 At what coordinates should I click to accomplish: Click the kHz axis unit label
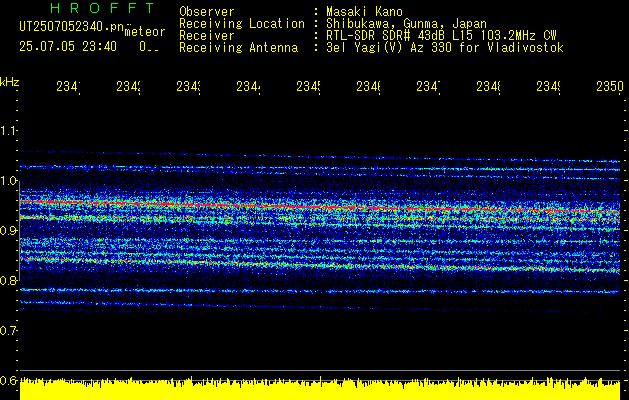9,82
